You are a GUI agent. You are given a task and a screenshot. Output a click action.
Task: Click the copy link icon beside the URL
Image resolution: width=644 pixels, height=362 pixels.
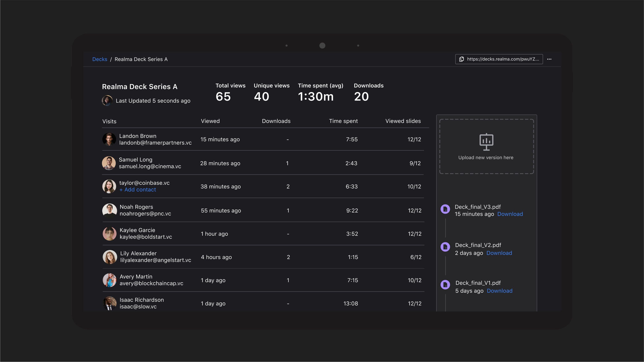tap(462, 59)
